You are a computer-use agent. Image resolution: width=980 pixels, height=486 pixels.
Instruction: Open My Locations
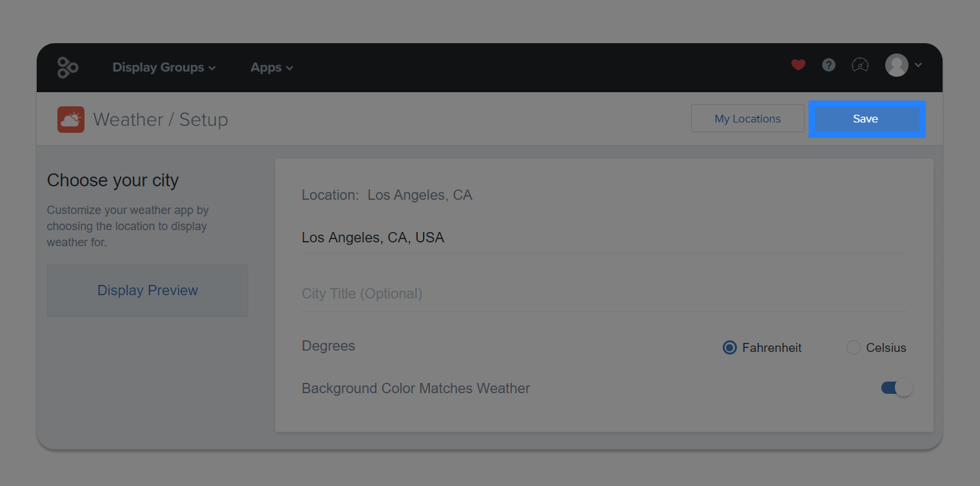click(747, 118)
